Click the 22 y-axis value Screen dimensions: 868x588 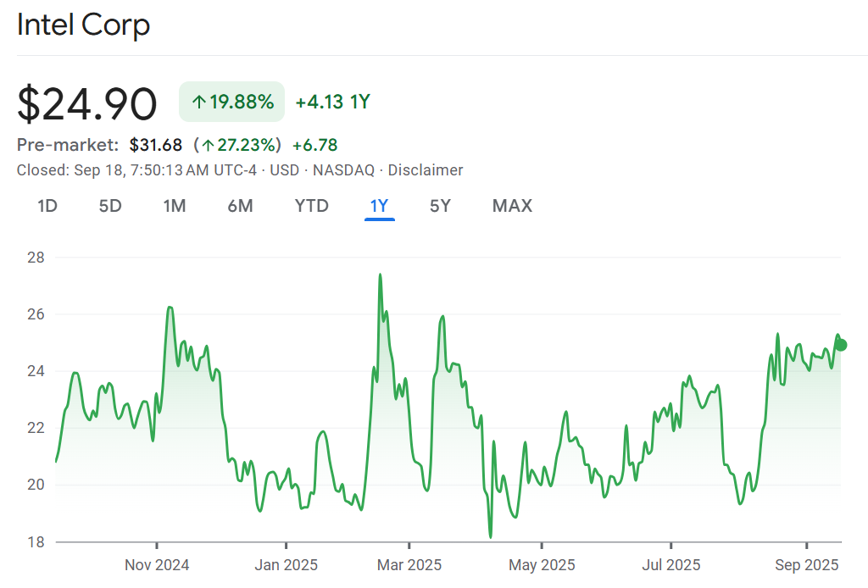(x=36, y=428)
